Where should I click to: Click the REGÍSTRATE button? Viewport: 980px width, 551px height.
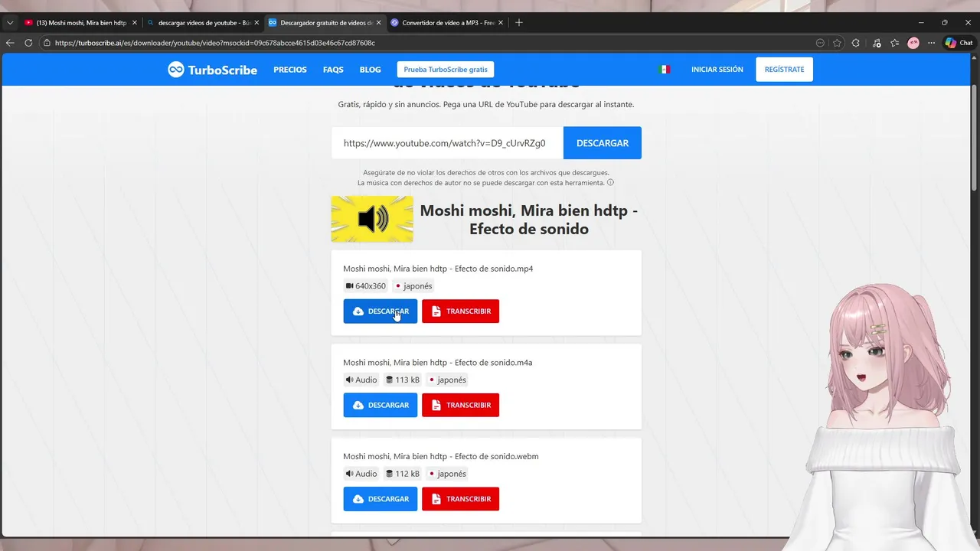pos(784,70)
